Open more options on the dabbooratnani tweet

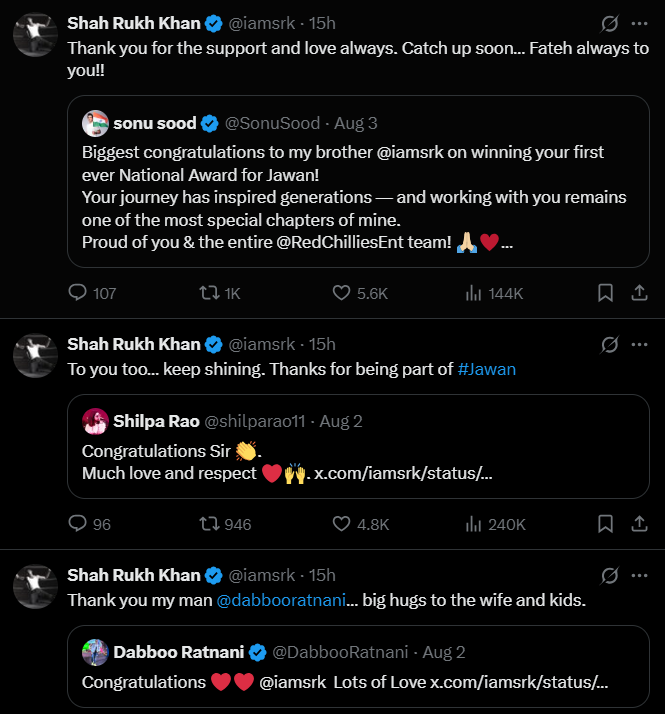(639, 576)
